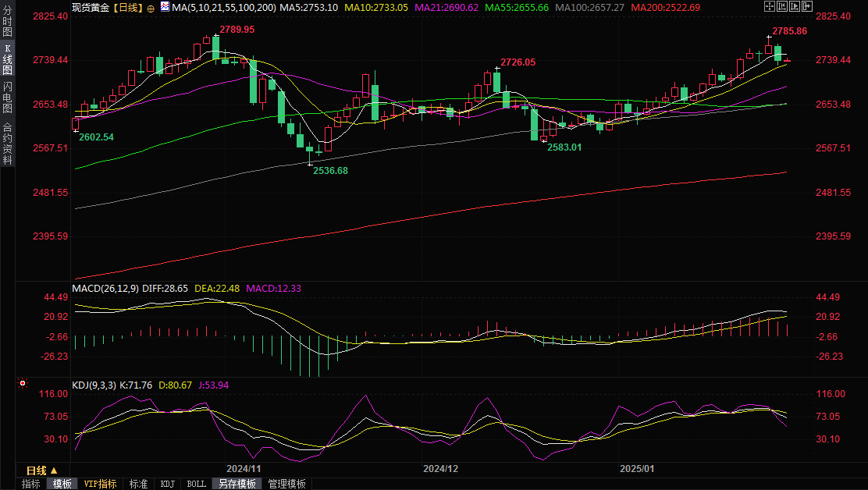
Task: Click the expand-right panel arrow icon
Action: pyautogui.click(x=808, y=7)
